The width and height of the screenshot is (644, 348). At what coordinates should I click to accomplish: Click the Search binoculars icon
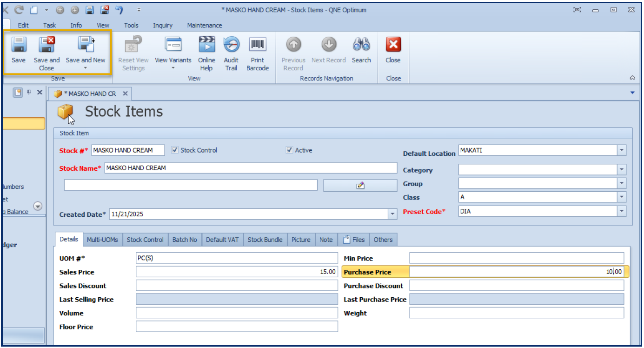(x=361, y=45)
